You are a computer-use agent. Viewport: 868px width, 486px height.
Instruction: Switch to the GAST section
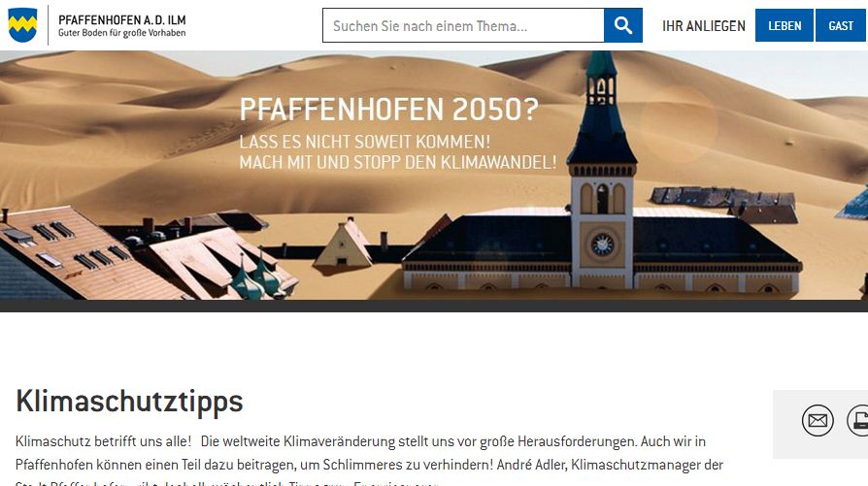pyautogui.click(x=841, y=25)
